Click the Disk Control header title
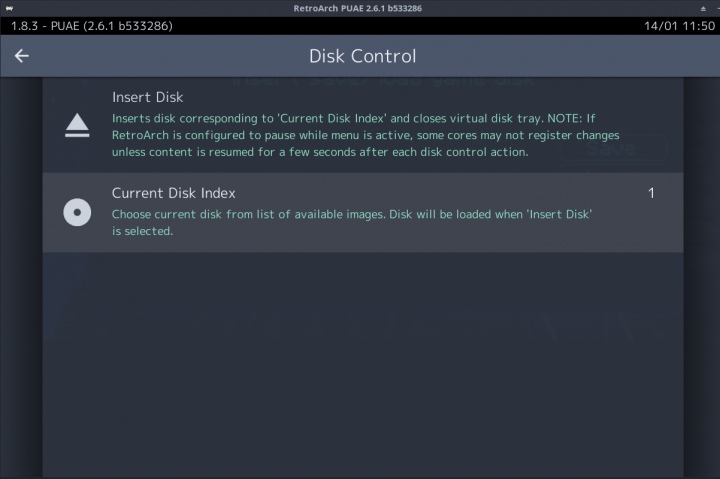The width and height of the screenshot is (720, 479). [362, 56]
